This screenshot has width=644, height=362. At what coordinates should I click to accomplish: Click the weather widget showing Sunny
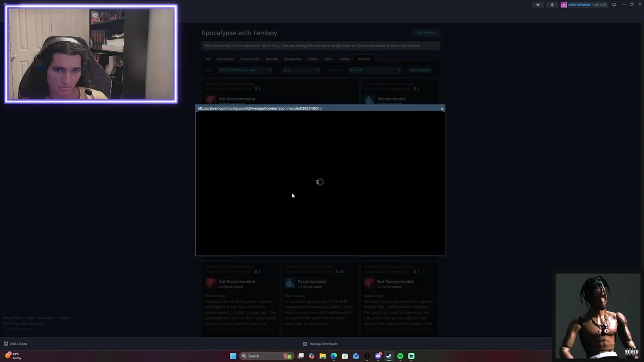[14, 356]
